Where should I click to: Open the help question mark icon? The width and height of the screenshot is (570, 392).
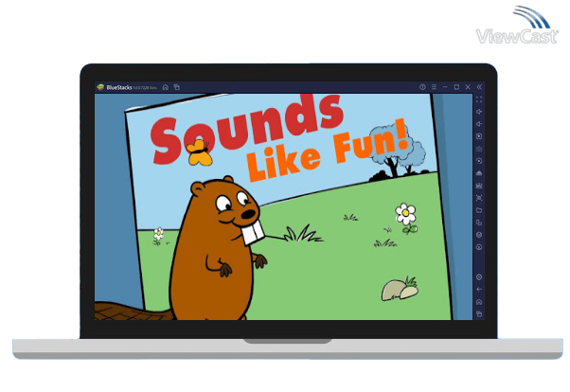[422, 87]
